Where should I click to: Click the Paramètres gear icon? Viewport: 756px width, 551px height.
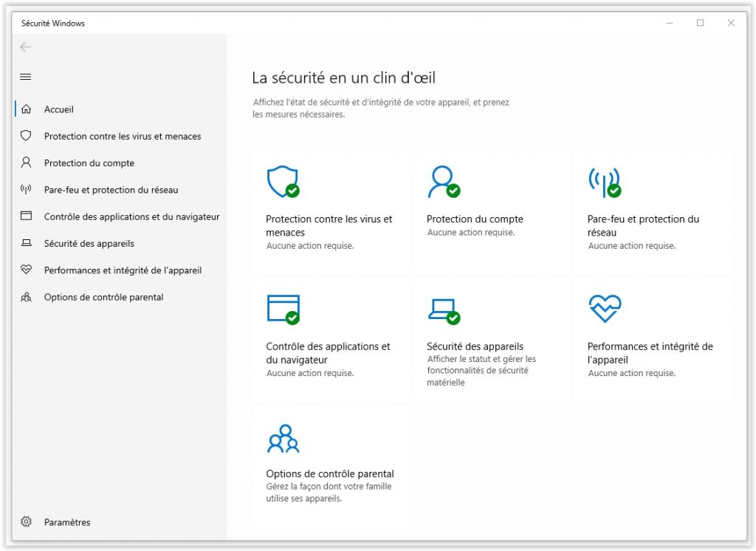point(26,521)
